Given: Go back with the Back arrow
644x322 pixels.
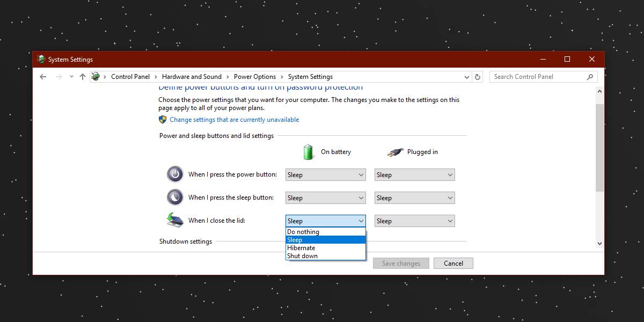Looking at the screenshot, I should 43,77.
